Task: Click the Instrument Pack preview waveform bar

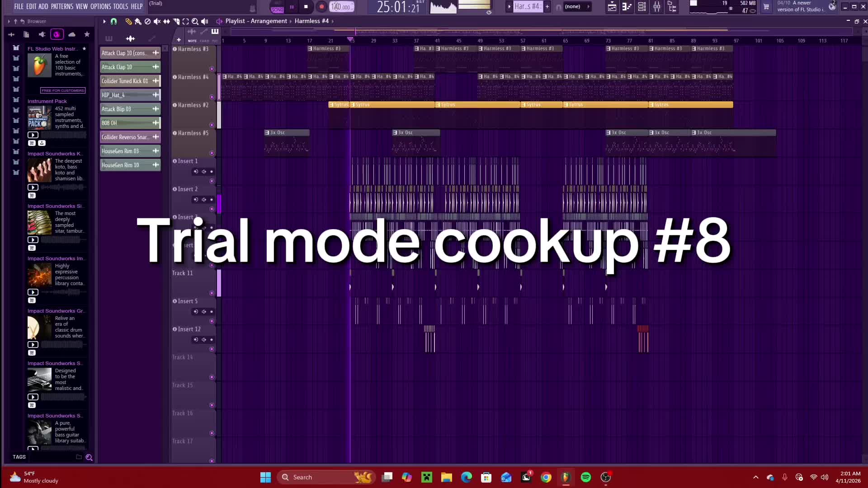Action: point(63,135)
